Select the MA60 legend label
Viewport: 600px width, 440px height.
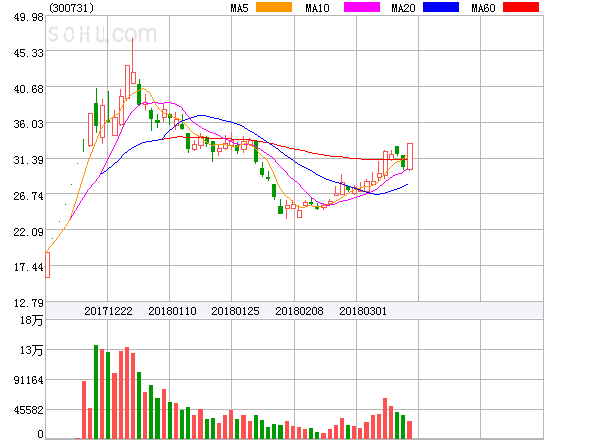[x=483, y=8]
